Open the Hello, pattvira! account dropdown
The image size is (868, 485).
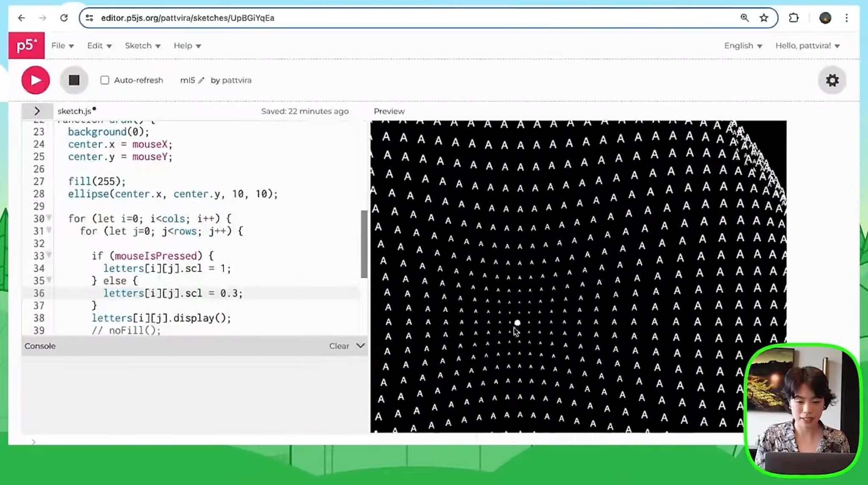(x=807, y=46)
